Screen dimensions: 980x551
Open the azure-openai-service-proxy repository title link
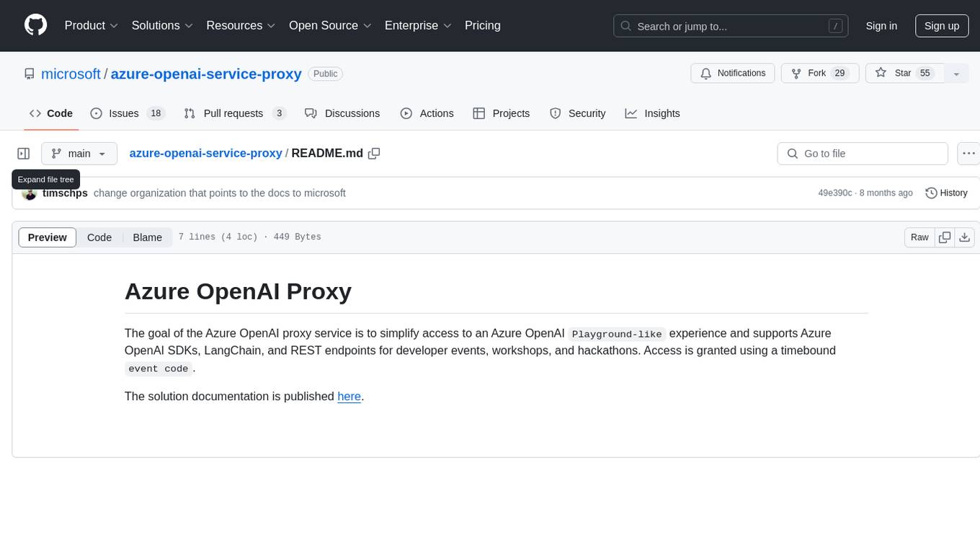206,74
